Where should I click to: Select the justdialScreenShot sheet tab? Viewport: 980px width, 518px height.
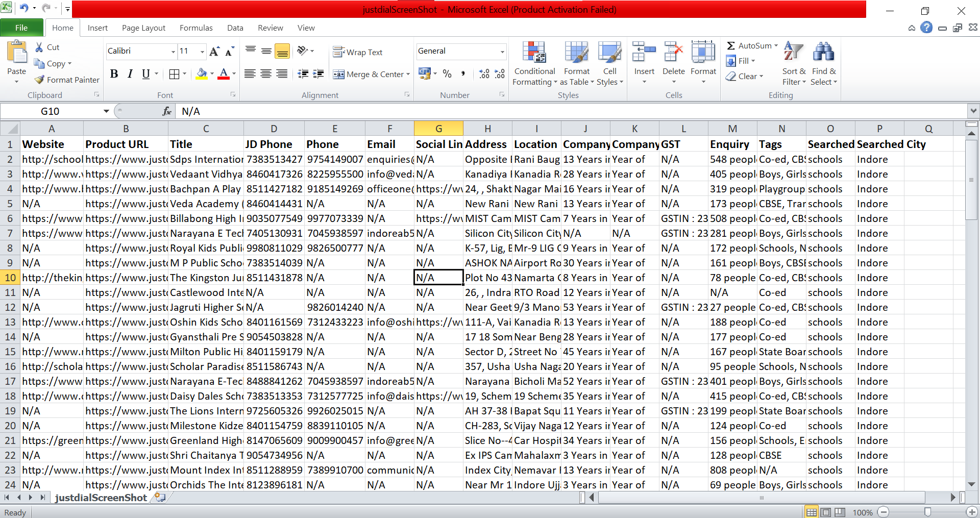(101, 498)
